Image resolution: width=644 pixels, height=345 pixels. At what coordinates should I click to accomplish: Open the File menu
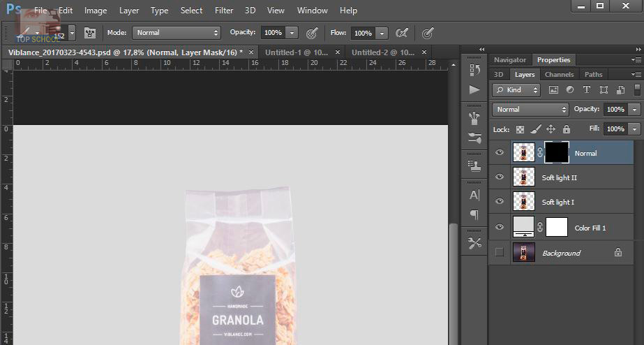coord(40,10)
